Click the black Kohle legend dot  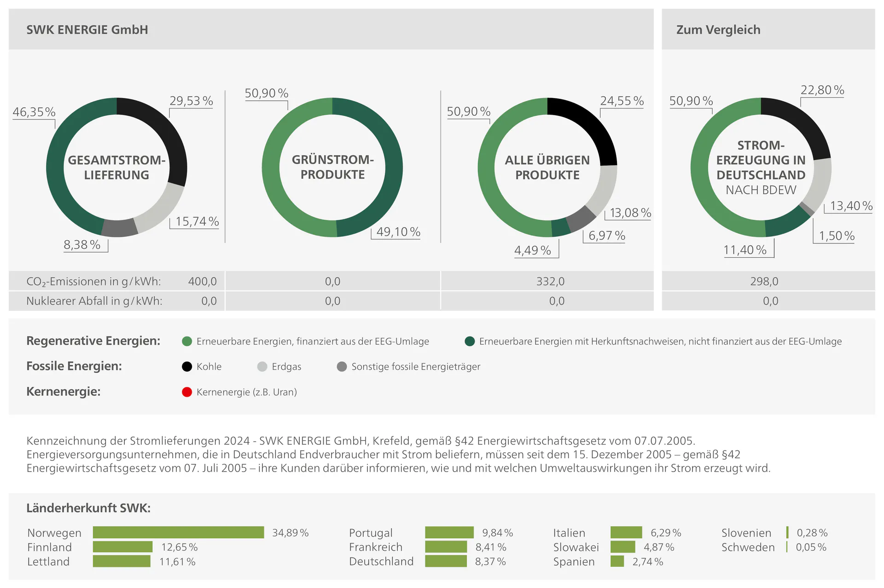tap(187, 367)
